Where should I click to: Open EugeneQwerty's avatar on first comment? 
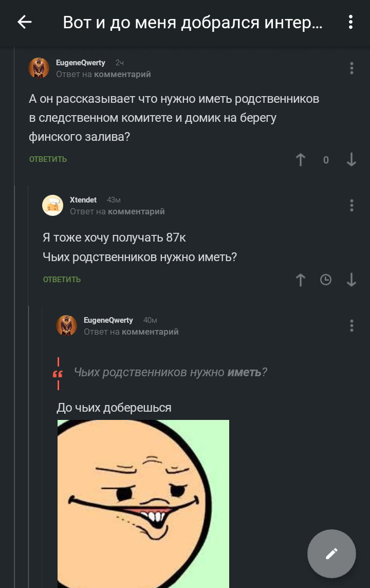pos(39,68)
